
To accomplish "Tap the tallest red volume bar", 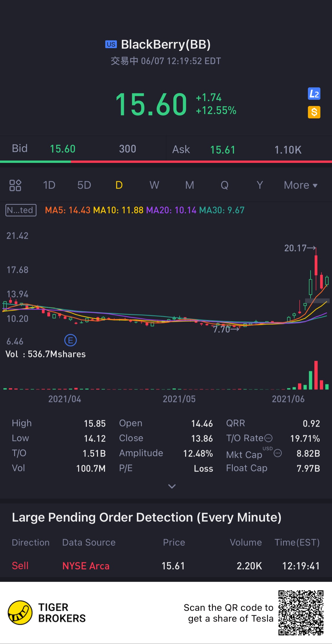I will pyautogui.click(x=316, y=375).
